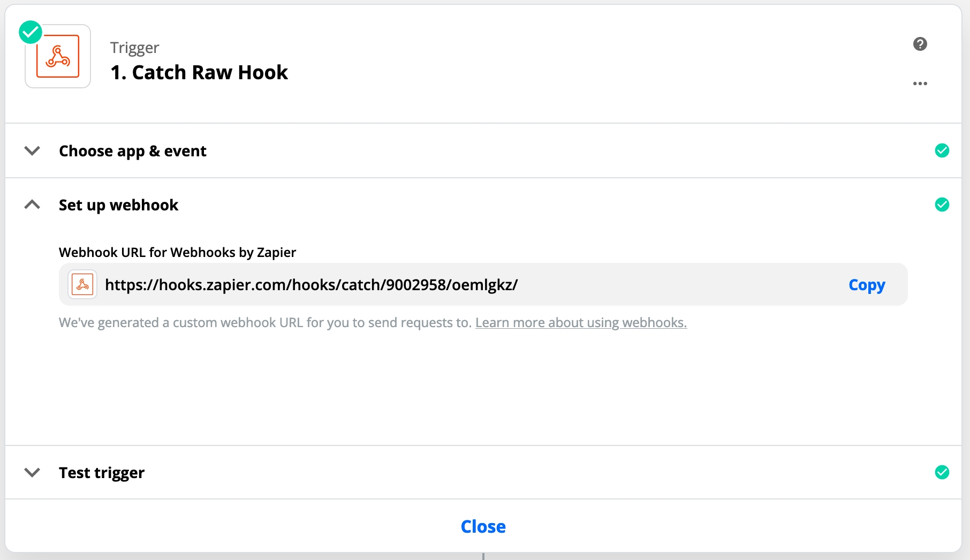Expand the Choose app & event chevron
The height and width of the screenshot is (560, 970).
(32, 151)
